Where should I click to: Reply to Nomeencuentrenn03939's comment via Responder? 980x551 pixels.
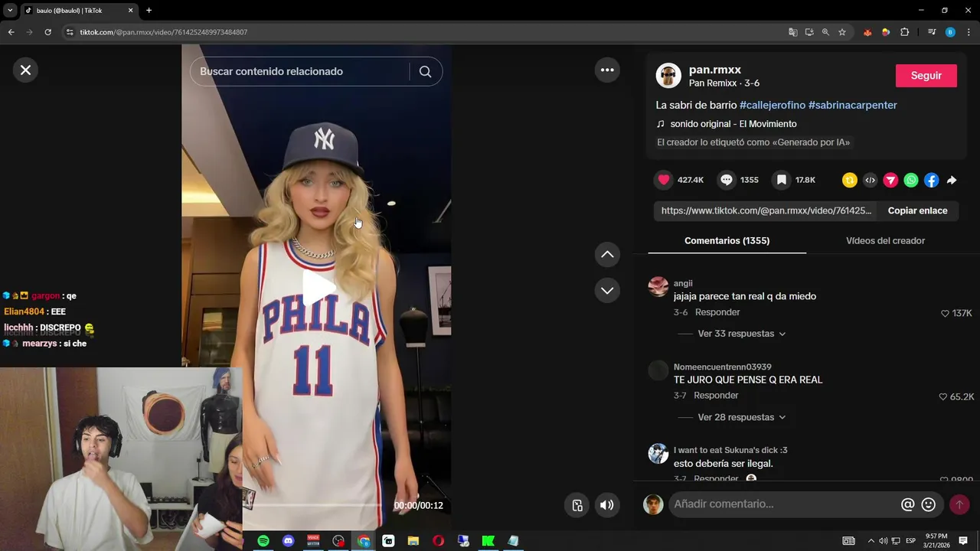tap(716, 396)
